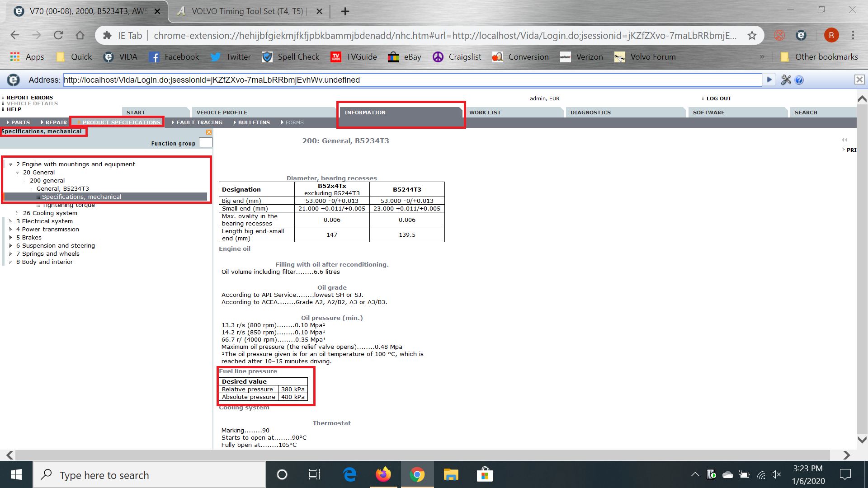Open the VIDA bookmark
Image resolution: width=868 pixels, height=488 pixels.
point(121,57)
